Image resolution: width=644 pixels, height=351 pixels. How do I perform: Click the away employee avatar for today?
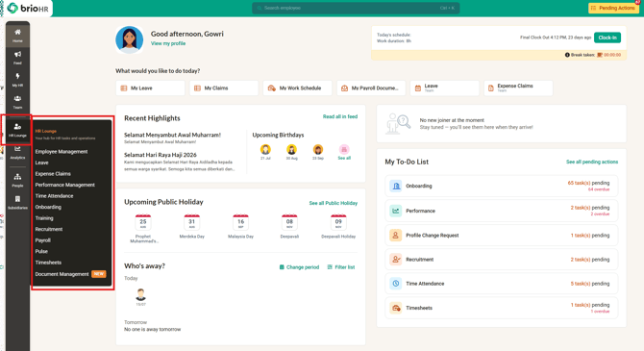coord(141,294)
